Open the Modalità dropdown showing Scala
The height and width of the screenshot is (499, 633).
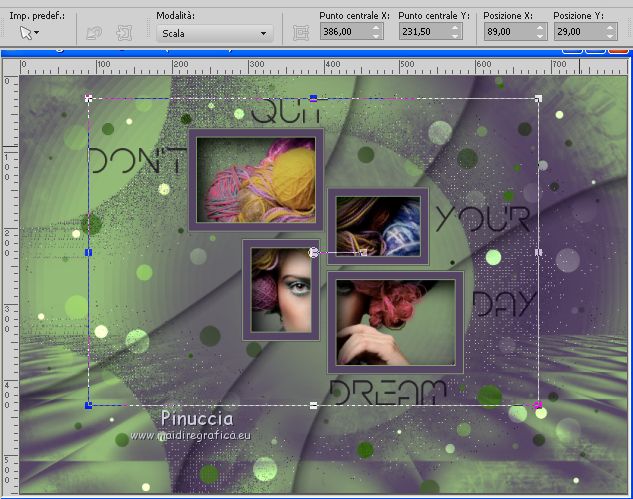click(214, 34)
